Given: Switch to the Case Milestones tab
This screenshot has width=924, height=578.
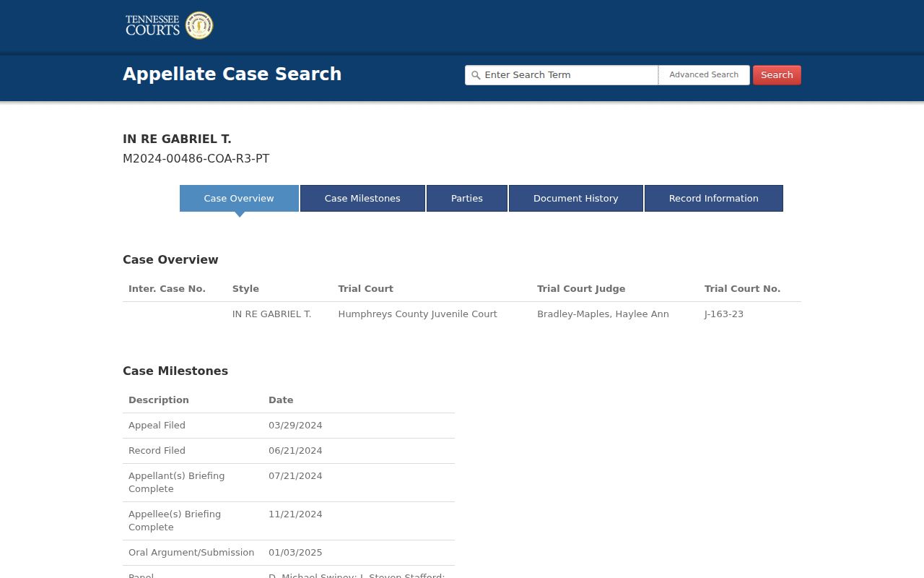Looking at the screenshot, I should coord(362,198).
